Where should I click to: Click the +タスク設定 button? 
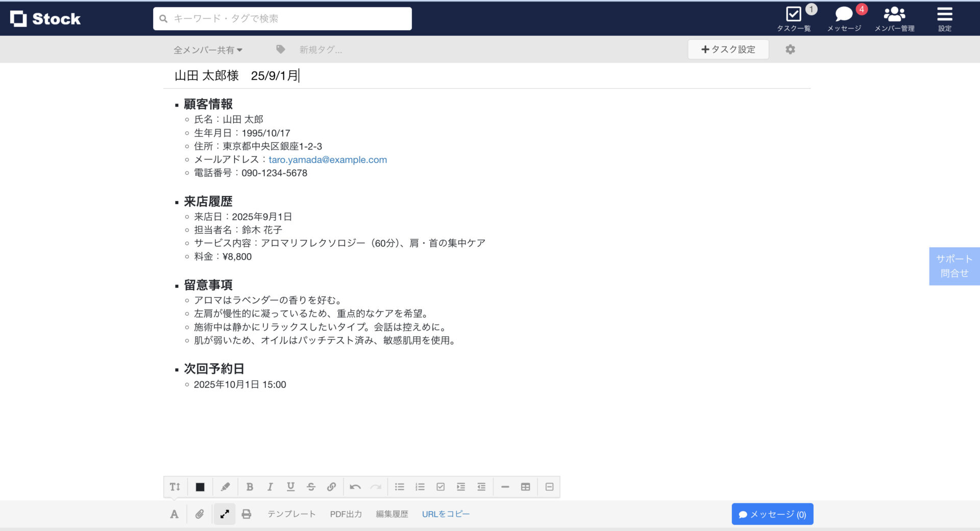[x=728, y=49]
